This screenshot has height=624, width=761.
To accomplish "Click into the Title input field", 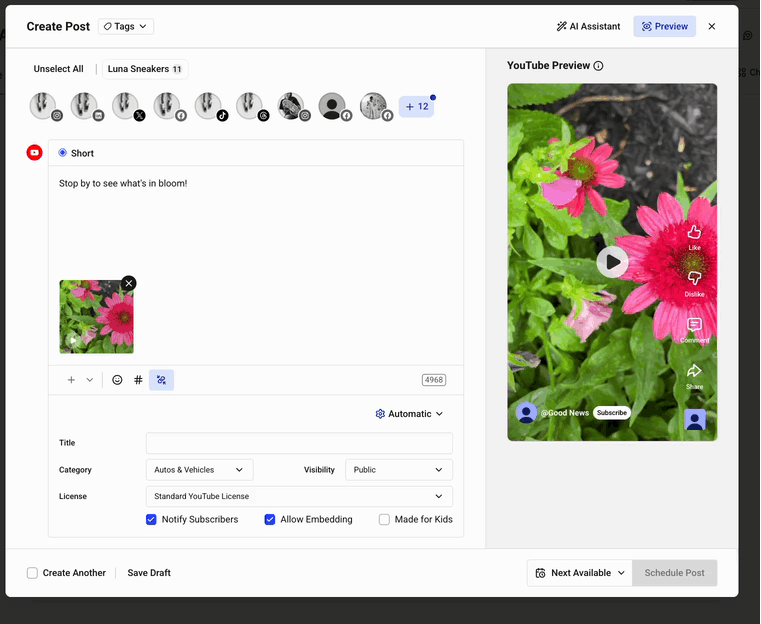I will pyautogui.click(x=299, y=443).
